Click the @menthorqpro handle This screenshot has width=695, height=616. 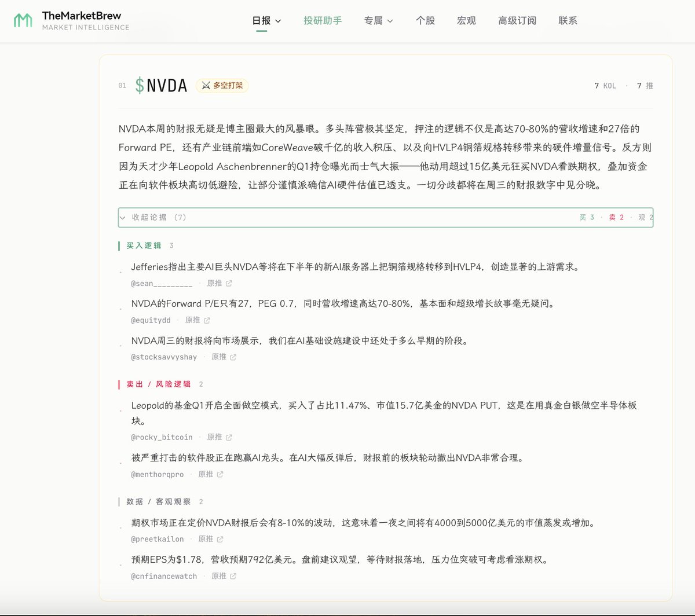pyautogui.click(x=157, y=474)
